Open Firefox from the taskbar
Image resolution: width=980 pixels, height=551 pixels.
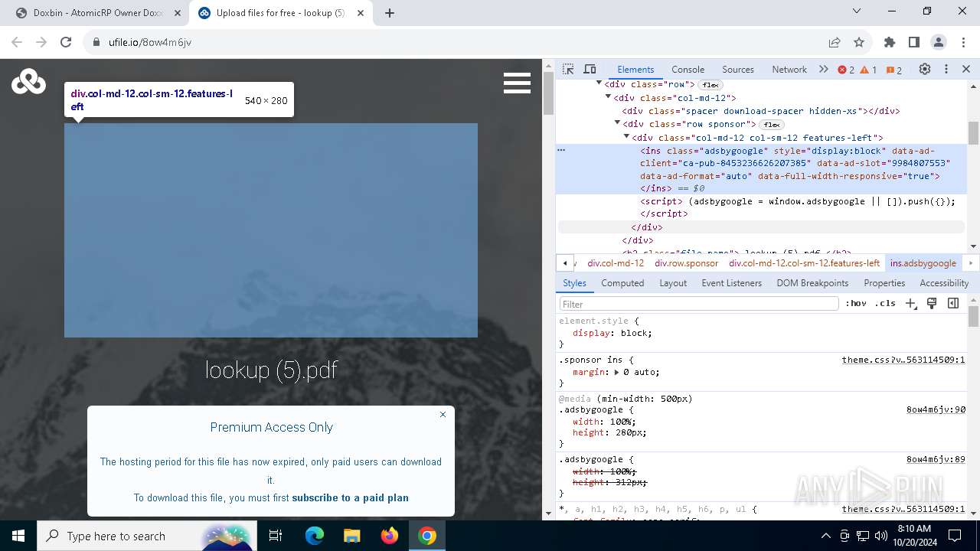tap(389, 536)
